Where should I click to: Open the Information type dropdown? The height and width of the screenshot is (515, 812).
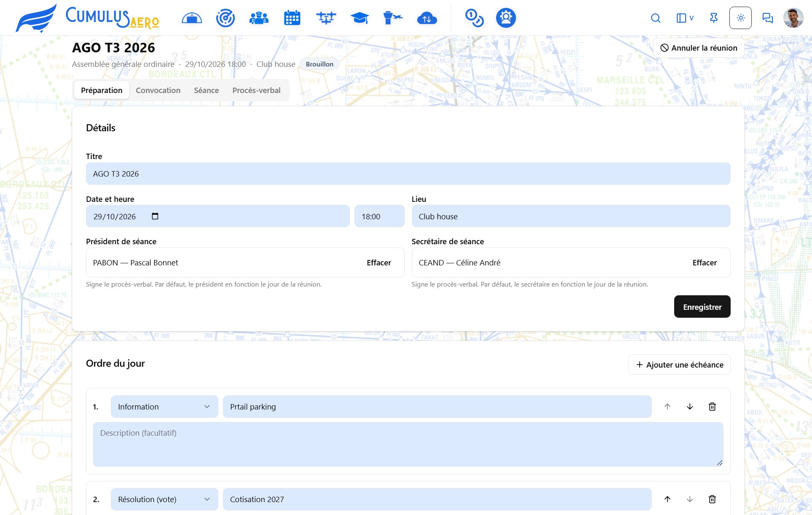point(164,407)
